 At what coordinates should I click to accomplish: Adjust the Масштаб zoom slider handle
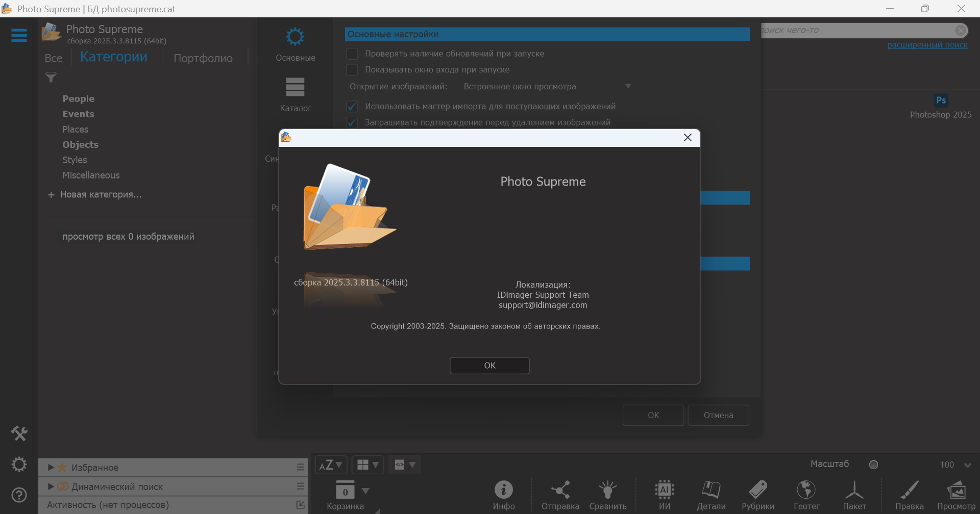point(873,465)
